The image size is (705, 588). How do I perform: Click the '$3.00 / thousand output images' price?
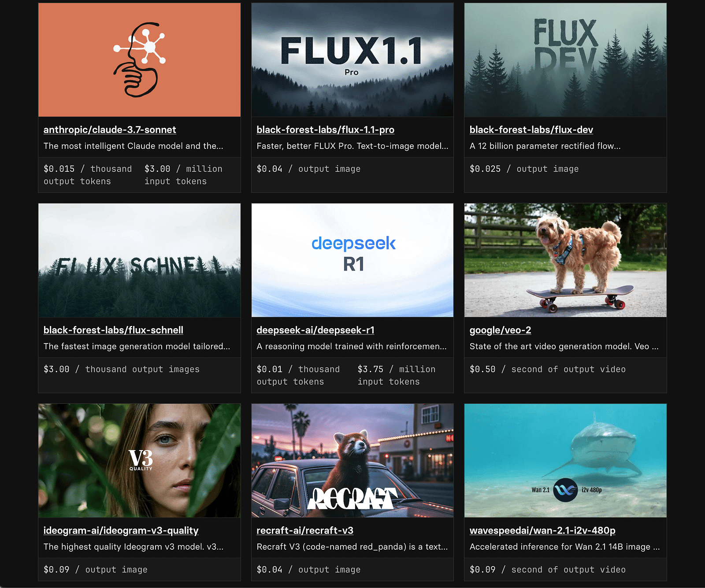click(122, 370)
